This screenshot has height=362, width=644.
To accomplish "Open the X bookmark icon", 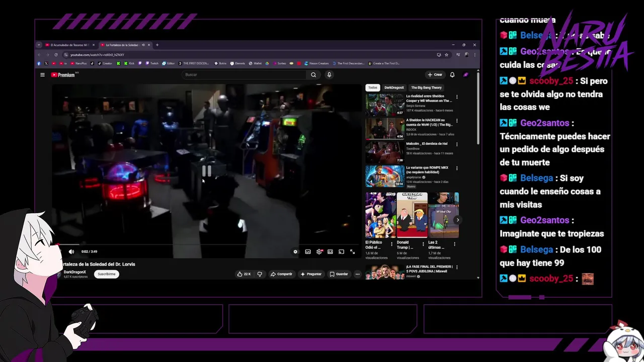I will pos(46,63).
